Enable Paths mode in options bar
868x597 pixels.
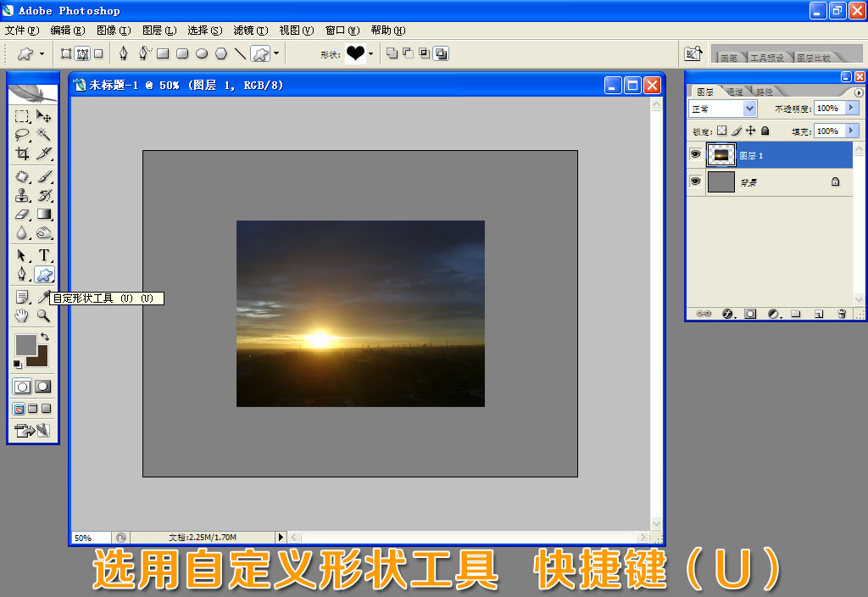click(x=82, y=53)
